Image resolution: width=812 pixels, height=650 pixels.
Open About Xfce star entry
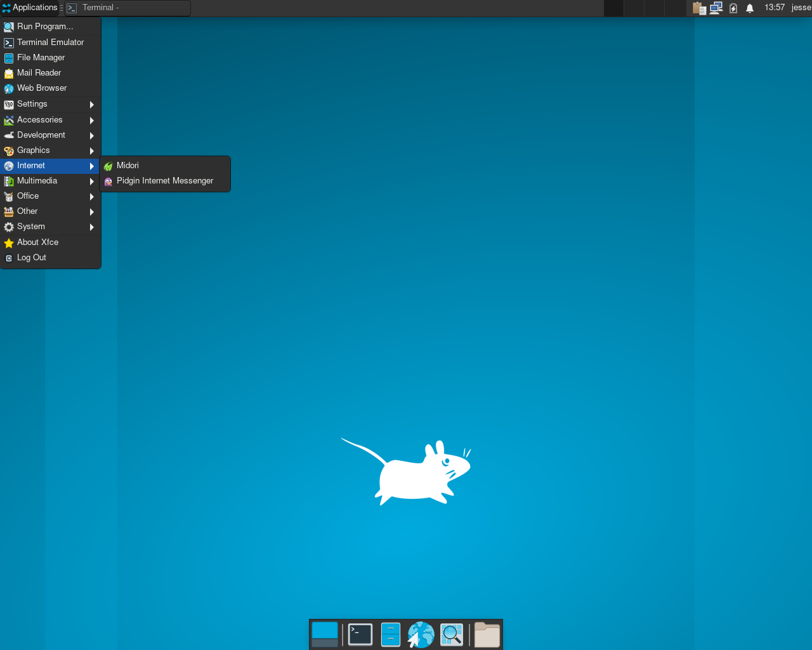50,242
